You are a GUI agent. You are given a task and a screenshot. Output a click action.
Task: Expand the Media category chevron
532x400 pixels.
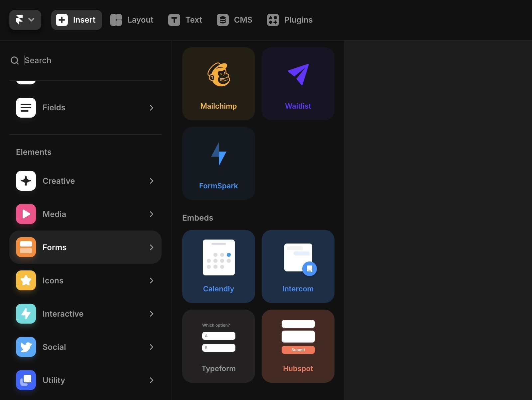[x=152, y=214]
